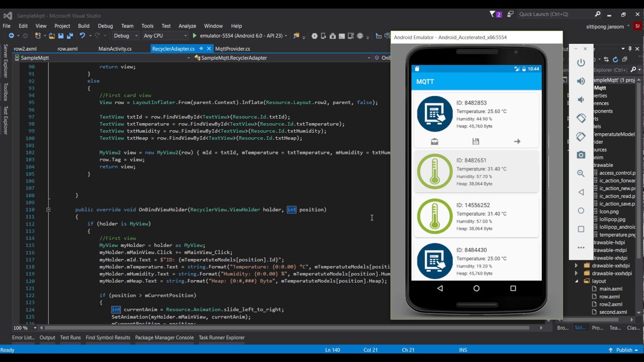Open the Debug configuration dropdown
Viewport: 644px width, 362px height.
click(125, 36)
